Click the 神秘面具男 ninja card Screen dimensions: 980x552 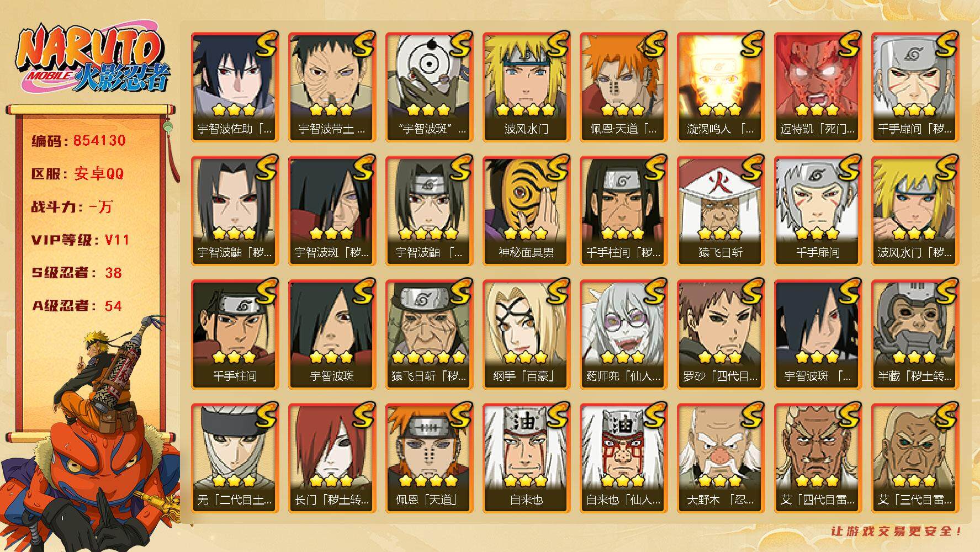tap(526, 211)
